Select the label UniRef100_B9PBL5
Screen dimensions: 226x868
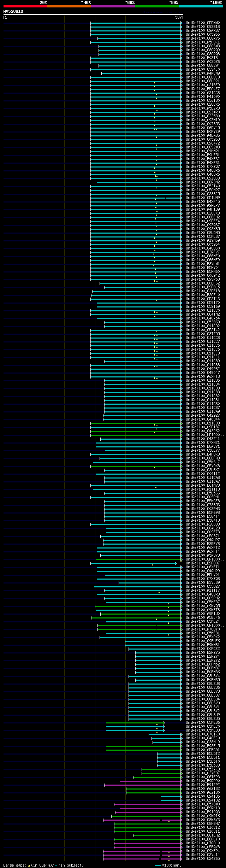point(203,287)
